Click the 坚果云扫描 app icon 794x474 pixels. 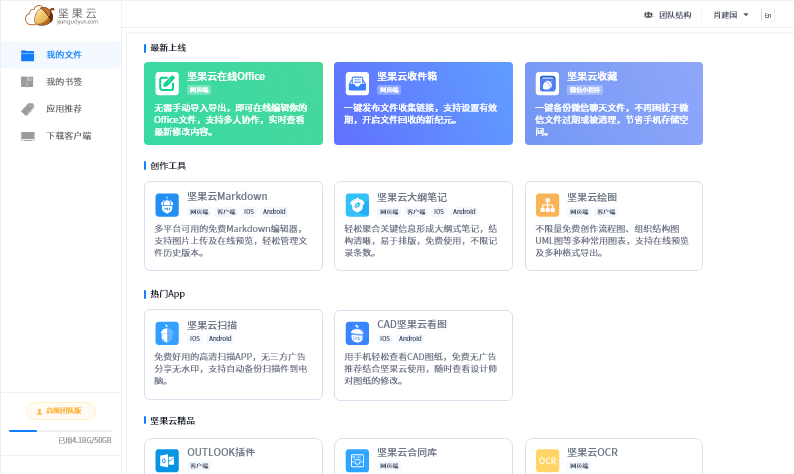[167, 333]
